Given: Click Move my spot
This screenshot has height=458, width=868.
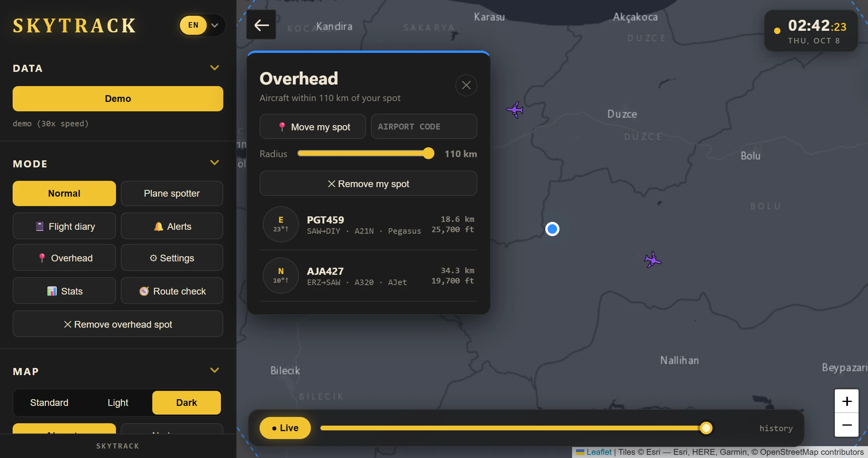Looking at the screenshot, I should point(313,127).
